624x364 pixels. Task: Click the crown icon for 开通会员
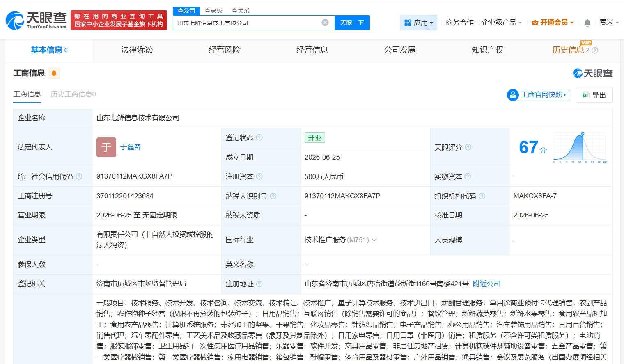coord(535,23)
